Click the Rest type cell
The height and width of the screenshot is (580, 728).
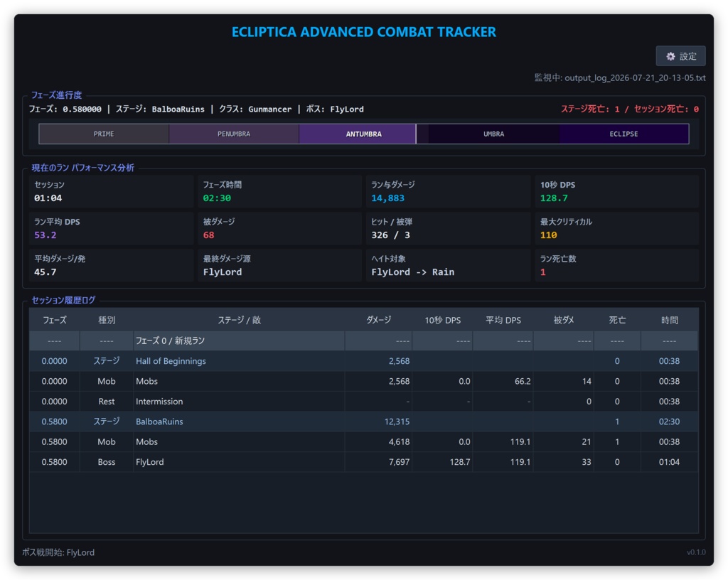(x=107, y=402)
